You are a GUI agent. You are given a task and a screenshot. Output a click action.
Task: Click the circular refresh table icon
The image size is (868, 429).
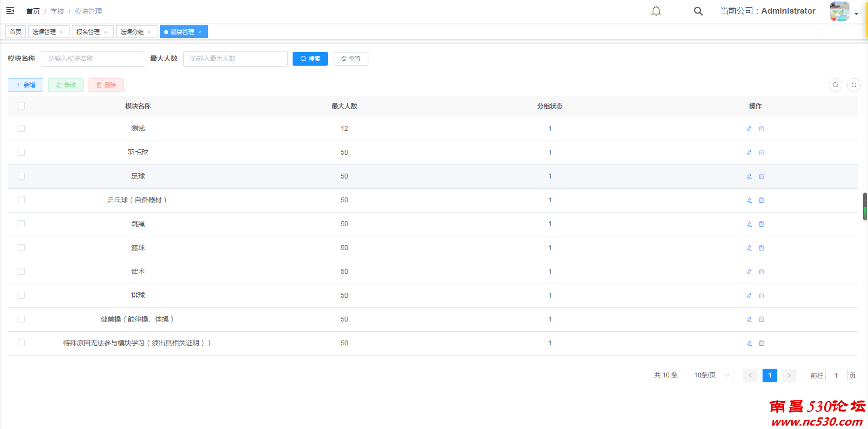(x=853, y=85)
